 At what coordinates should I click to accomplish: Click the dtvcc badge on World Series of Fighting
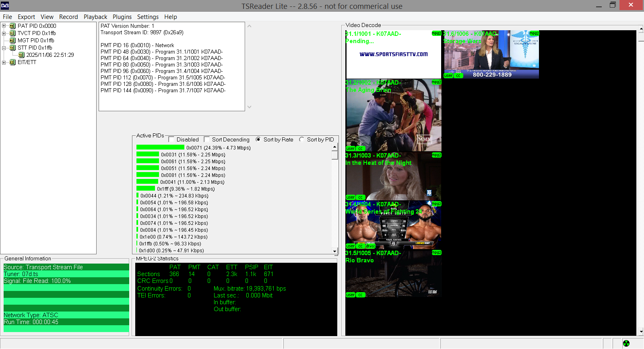[x=370, y=246]
